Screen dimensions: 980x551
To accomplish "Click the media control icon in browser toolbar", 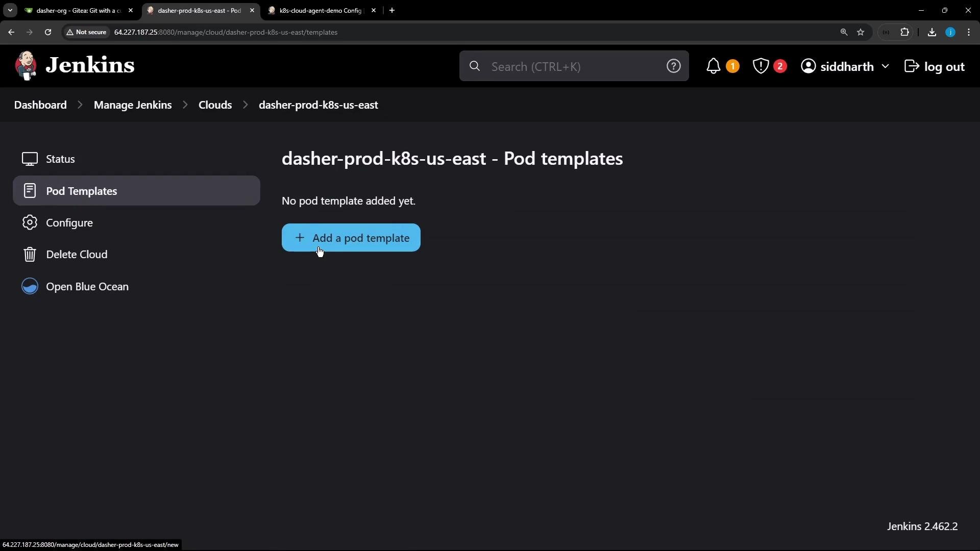I will 886,32.
